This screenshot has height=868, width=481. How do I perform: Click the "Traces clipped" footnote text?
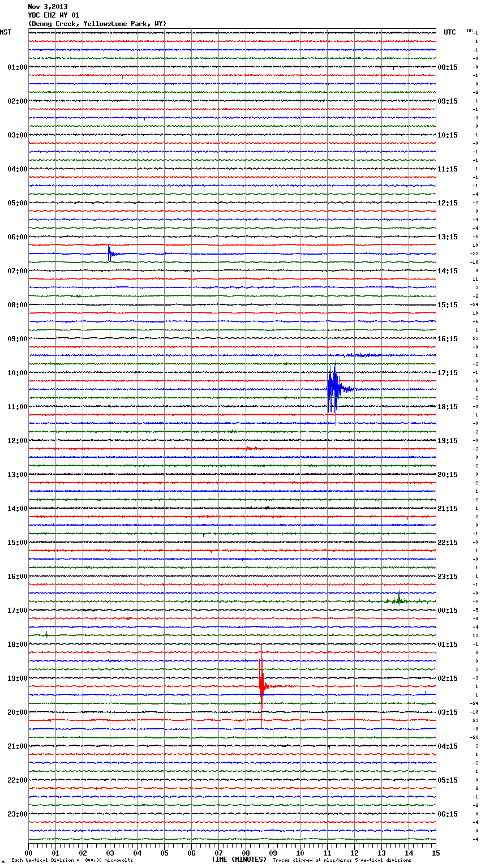click(x=342, y=861)
